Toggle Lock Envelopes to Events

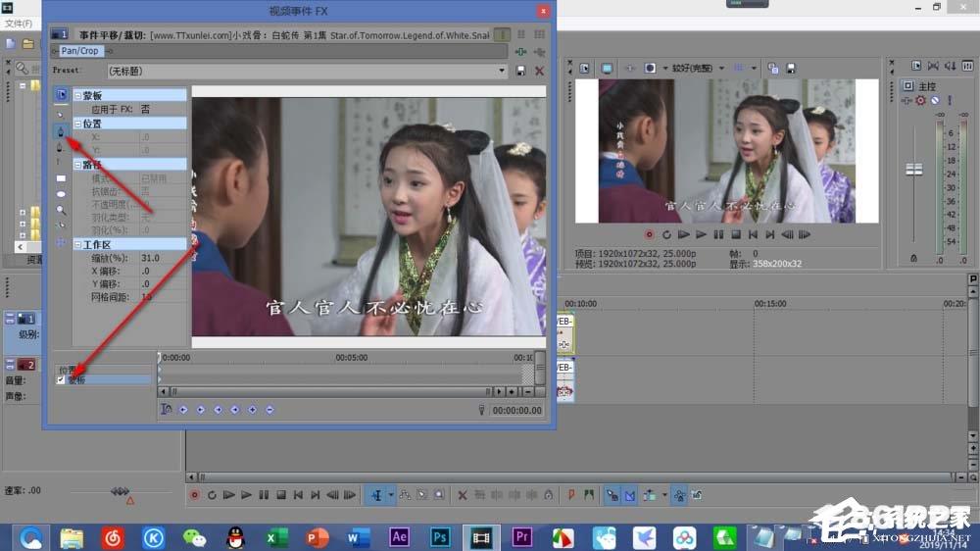[679, 495]
